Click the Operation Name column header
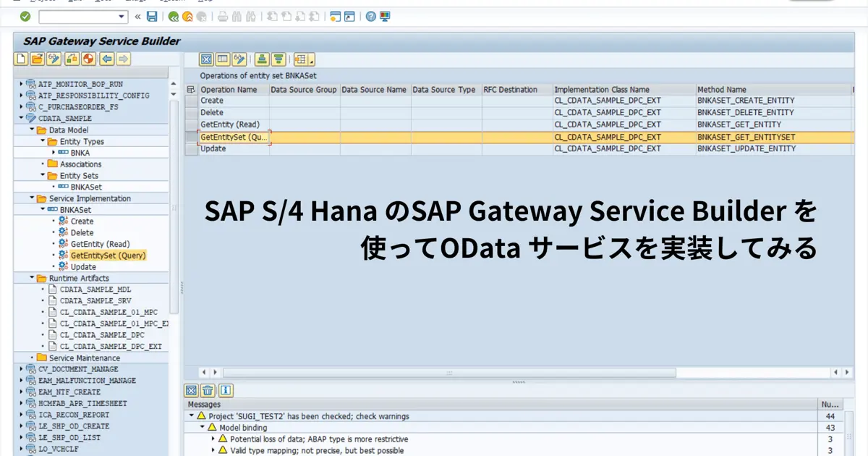868x456 pixels. tap(233, 90)
